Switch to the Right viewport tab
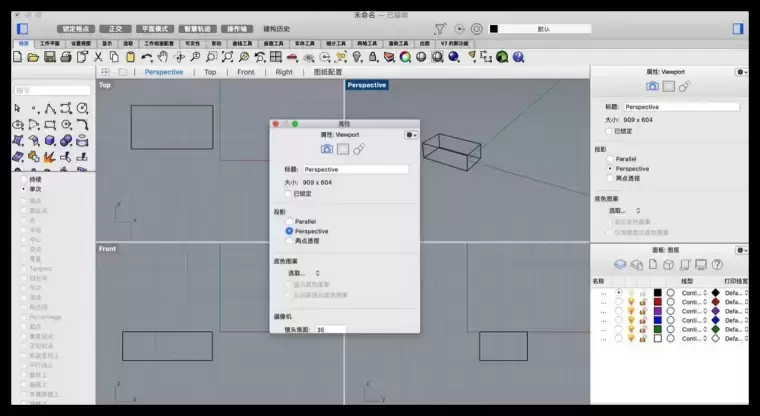Viewport: 760px width, 416px height. pos(284,72)
